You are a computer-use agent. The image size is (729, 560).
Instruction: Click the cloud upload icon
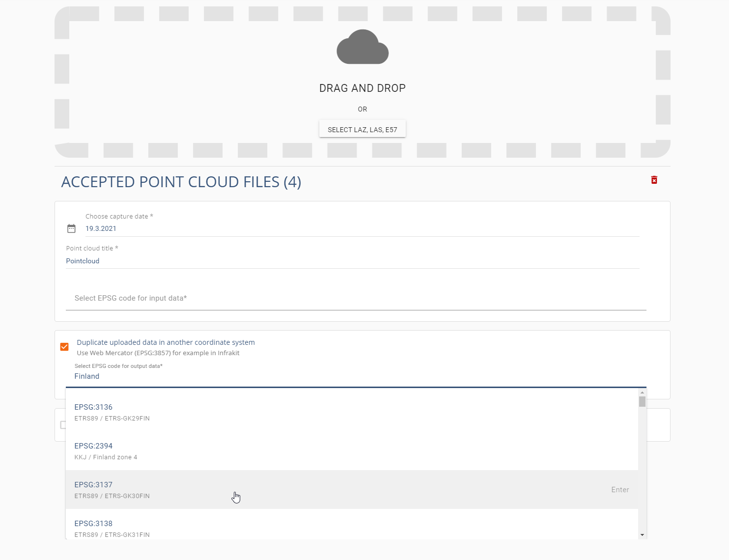(363, 47)
